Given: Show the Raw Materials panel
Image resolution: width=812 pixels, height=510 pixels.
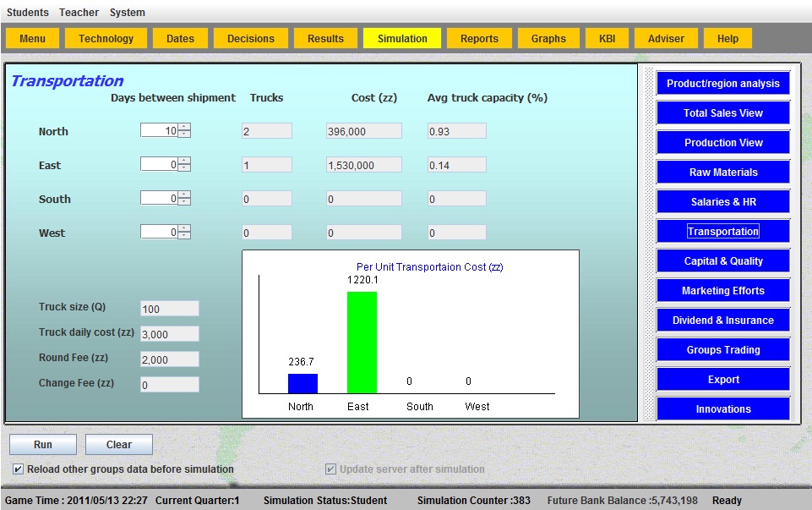Looking at the screenshot, I should pos(722,173).
